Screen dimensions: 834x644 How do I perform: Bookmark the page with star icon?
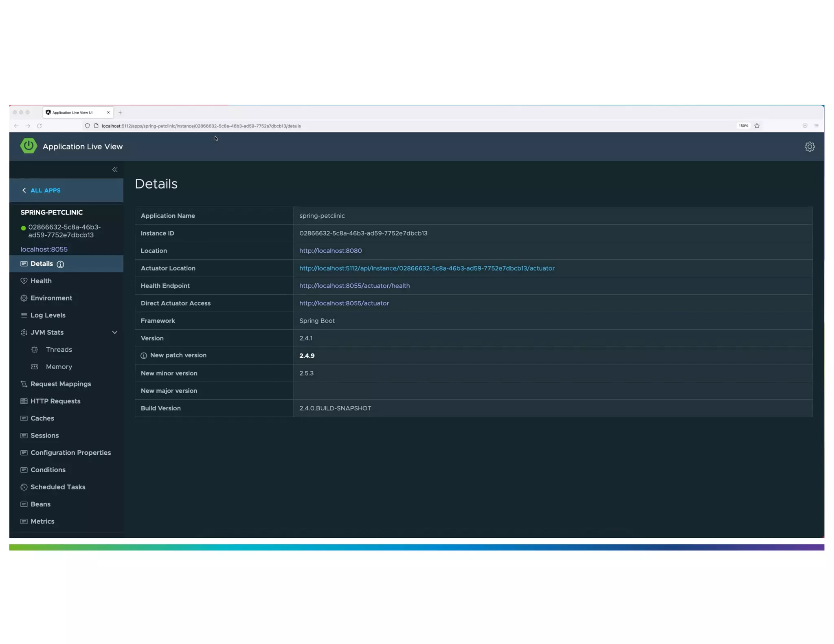click(757, 126)
